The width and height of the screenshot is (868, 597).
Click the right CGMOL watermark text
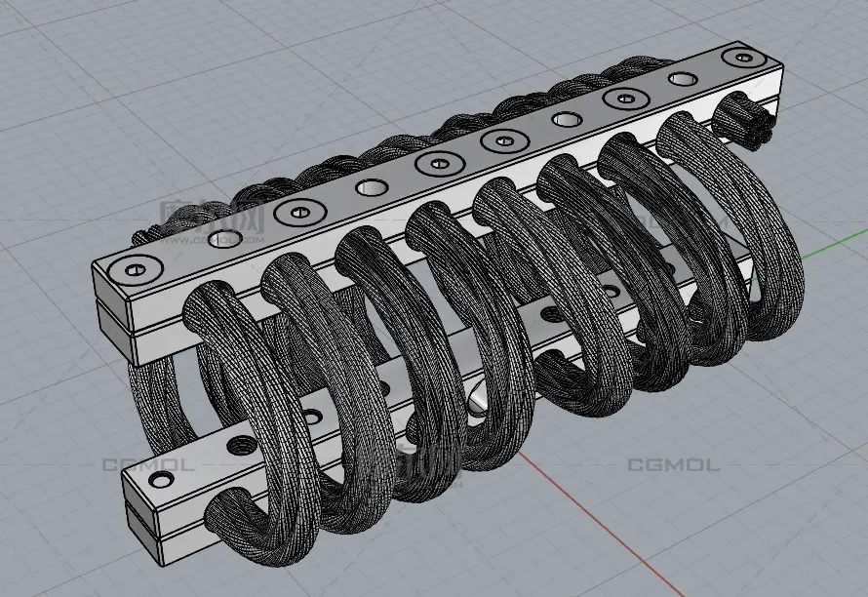click(673, 465)
